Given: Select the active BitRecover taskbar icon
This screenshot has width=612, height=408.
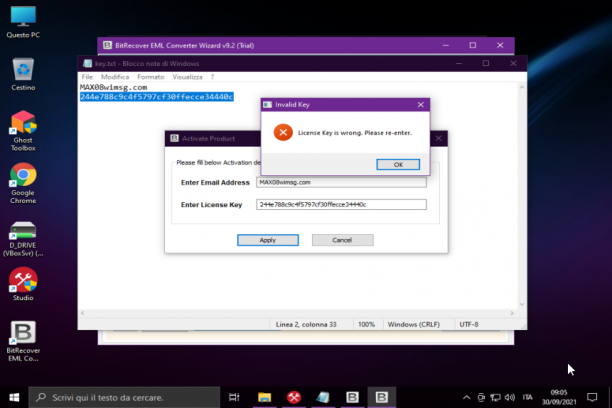Looking at the screenshot, I should point(381,397).
